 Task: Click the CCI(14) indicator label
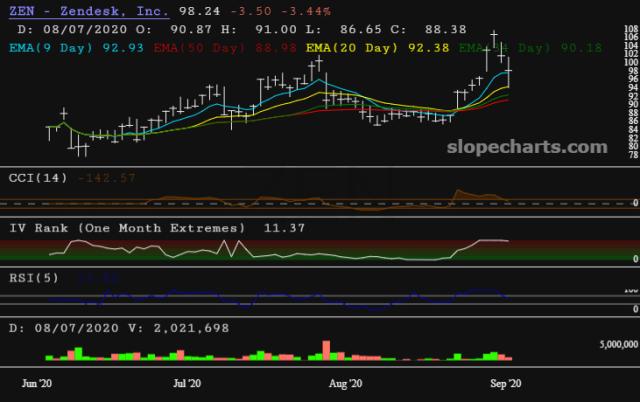tap(38, 178)
